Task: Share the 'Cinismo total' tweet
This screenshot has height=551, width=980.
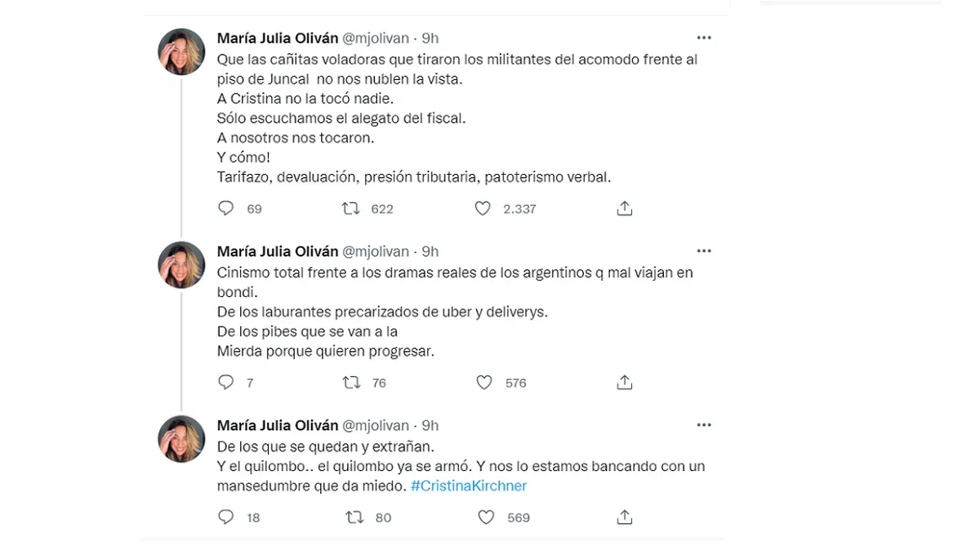Action: tap(625, 382)
